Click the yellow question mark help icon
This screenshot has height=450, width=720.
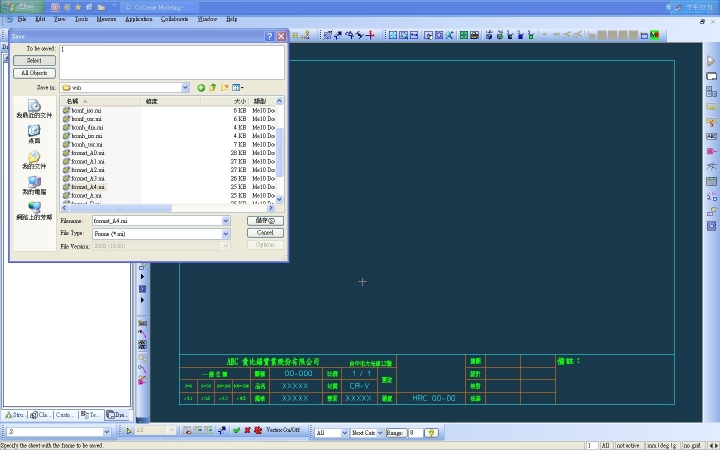(431, 433)
